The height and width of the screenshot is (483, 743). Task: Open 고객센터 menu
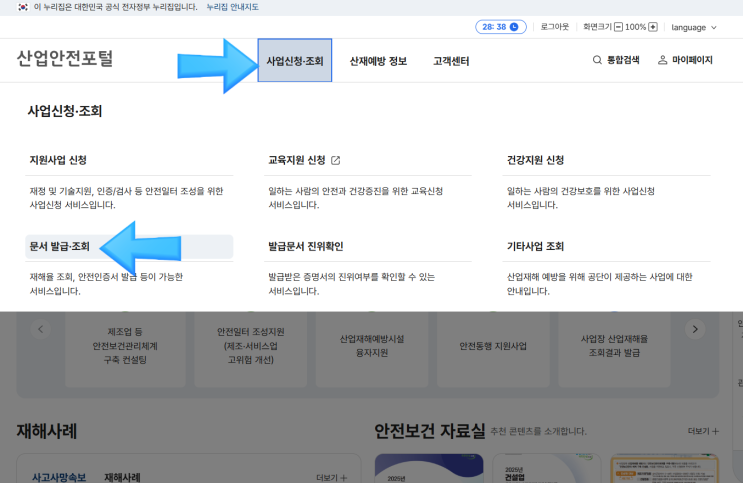click(451, 61)
